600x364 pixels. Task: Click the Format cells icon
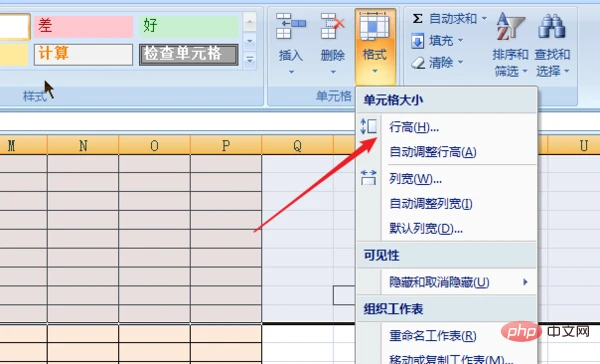point(375,26)
